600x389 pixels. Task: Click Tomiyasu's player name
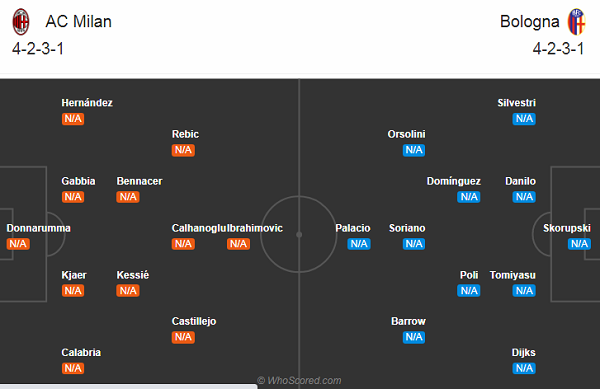(513, 275)
